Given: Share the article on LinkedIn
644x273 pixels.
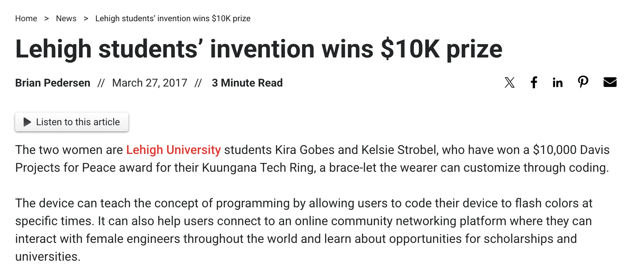Looking at the screenshot, I should point(557,82).
